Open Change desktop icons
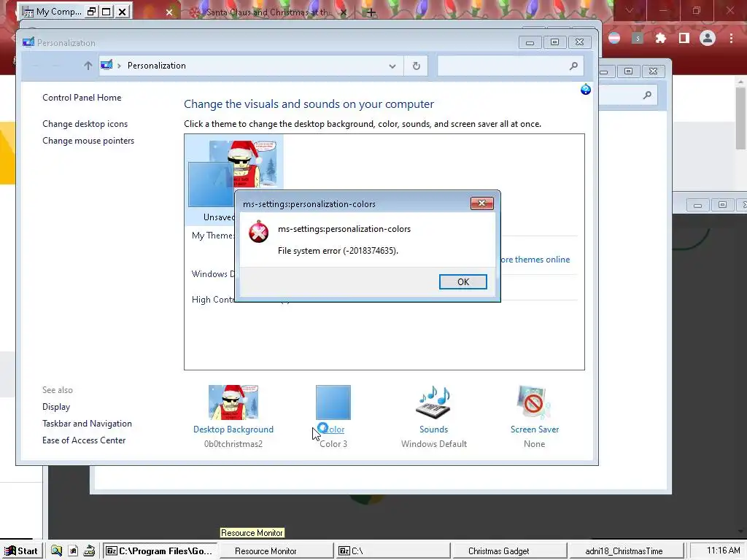Viewport: 747px width, 560px height. click(x=85, y=124)
